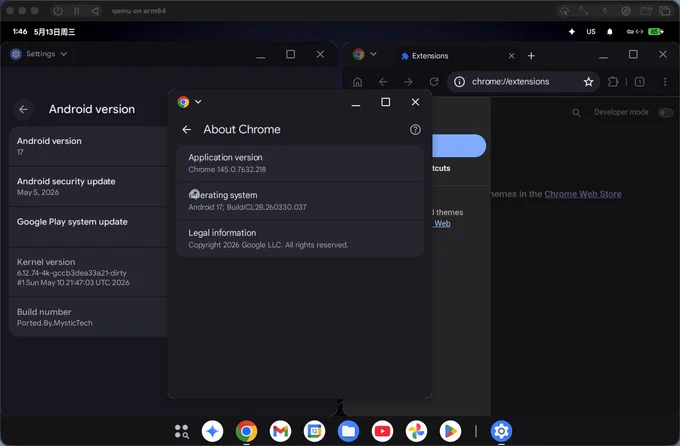This screenshot has width=680, height=446.
Task: Expand About Chrome window app menu chevron
Action: (x=198, y=102)
